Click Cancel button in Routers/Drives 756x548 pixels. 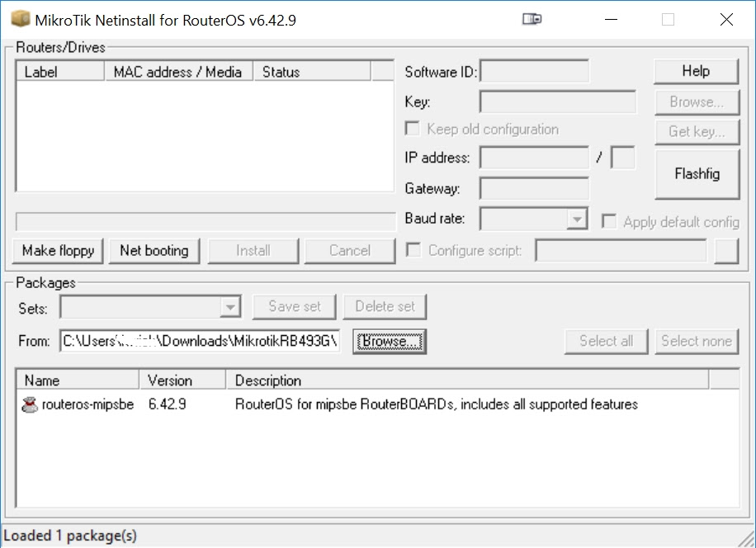(x=350, y=251)
